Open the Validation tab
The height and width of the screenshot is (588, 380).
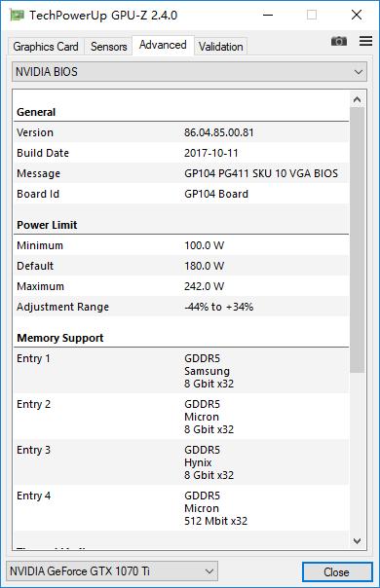point(221,47)
